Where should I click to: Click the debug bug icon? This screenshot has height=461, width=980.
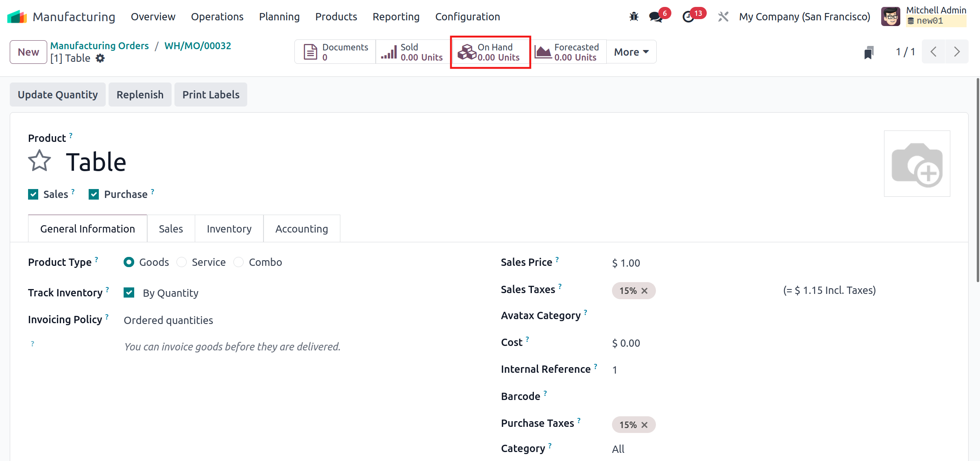(634, 17)
